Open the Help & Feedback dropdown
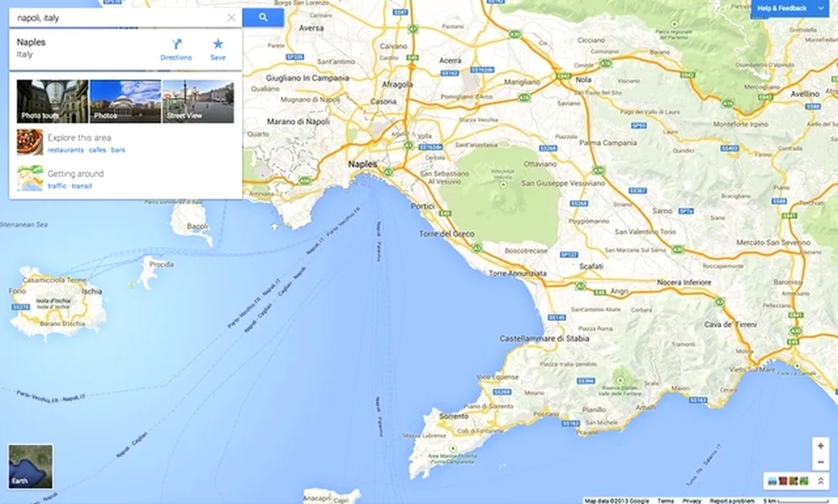Viewport: 838px width, 504px height. [790, 8]
